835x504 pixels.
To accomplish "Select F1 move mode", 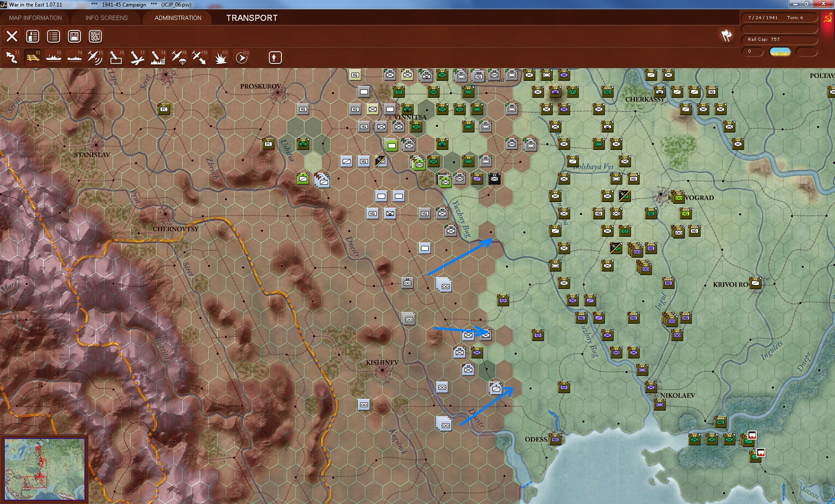I will click(12, 57).
